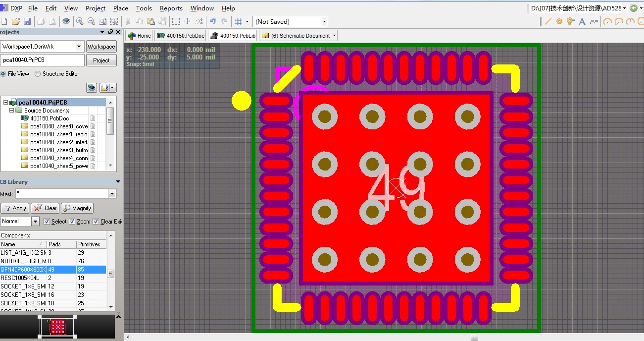Toggle the Select checkbox
The image size is (644, 341).
pyautogui.click(x=47, y=222)
